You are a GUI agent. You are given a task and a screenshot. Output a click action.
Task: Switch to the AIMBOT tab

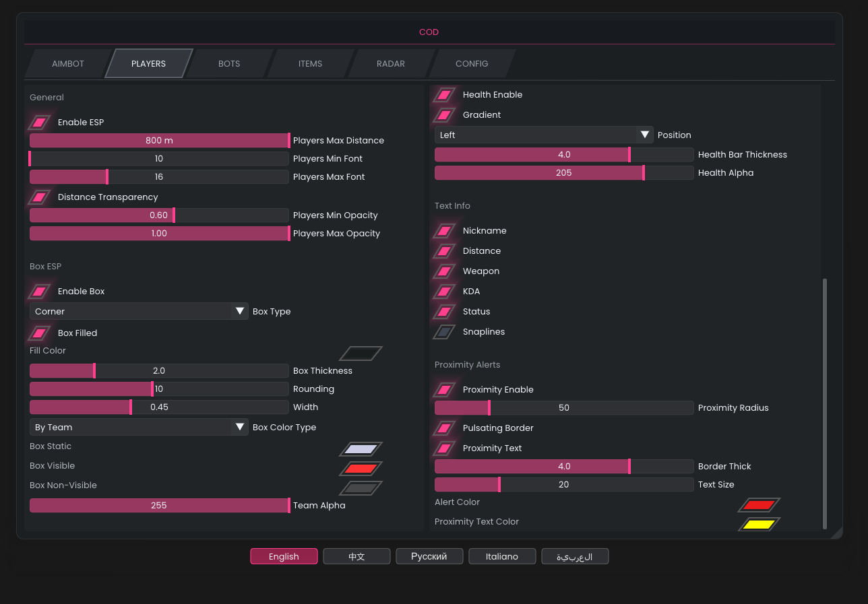pos(68,64)
